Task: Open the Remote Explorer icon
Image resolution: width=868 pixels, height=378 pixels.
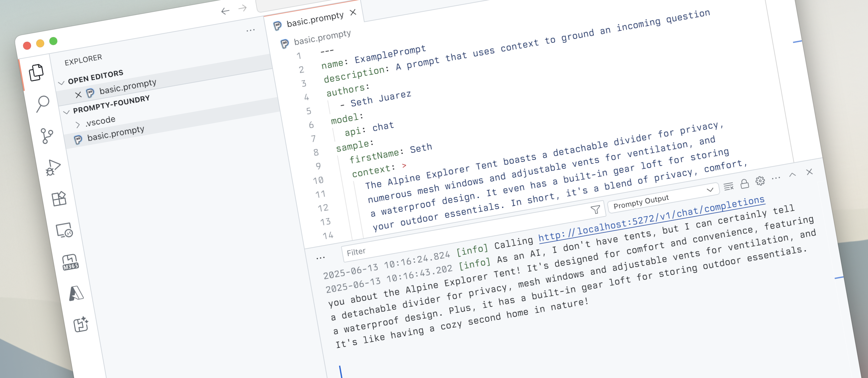Action: [64, 231]
